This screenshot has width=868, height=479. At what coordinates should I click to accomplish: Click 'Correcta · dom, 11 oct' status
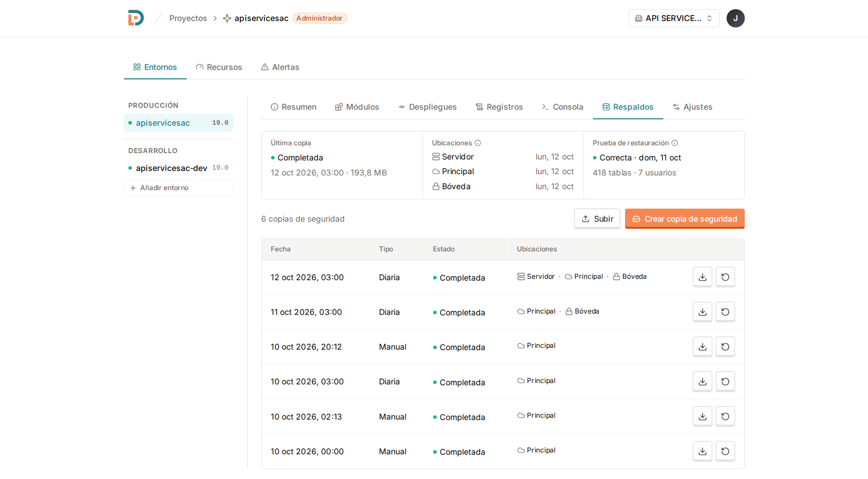coord(637,158)
